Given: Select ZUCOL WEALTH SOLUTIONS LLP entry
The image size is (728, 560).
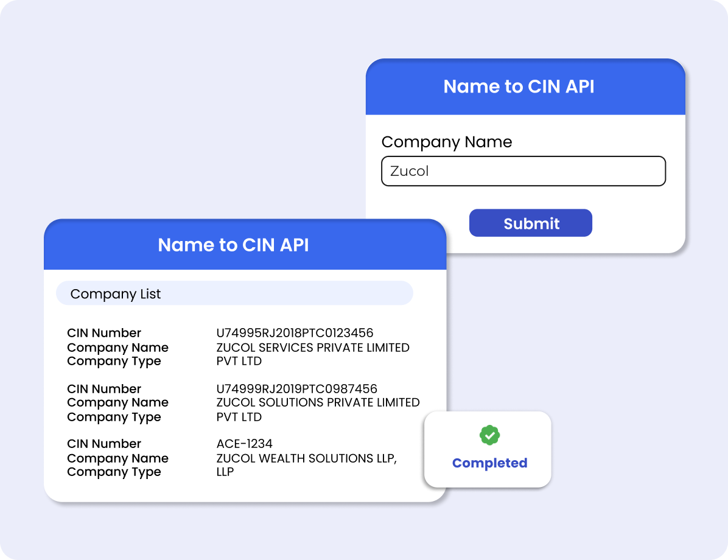Looking at the screenshot, I should pos(306,458).
